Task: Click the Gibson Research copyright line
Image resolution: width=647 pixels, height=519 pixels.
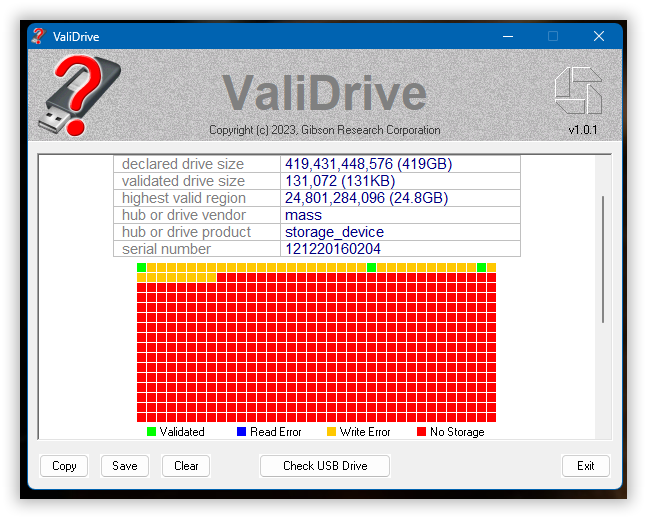Action: click(324, 130)
